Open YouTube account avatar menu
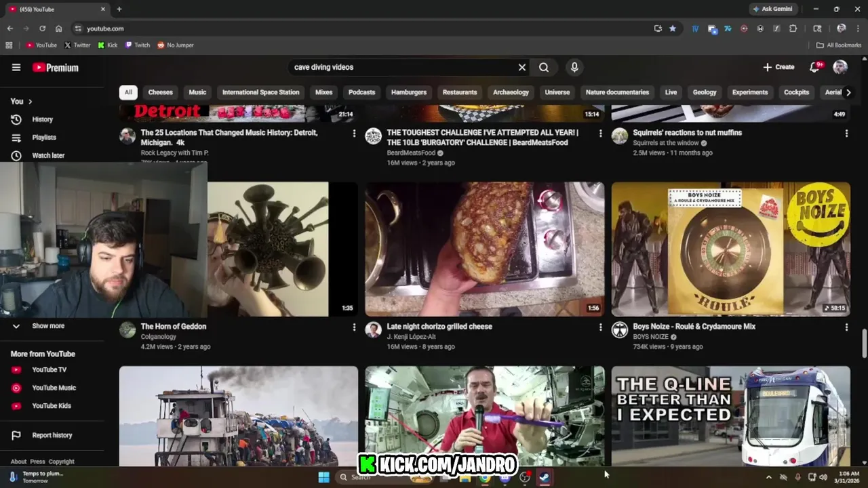The width and height of the screenshot is (868, 488). pos(840,67)
